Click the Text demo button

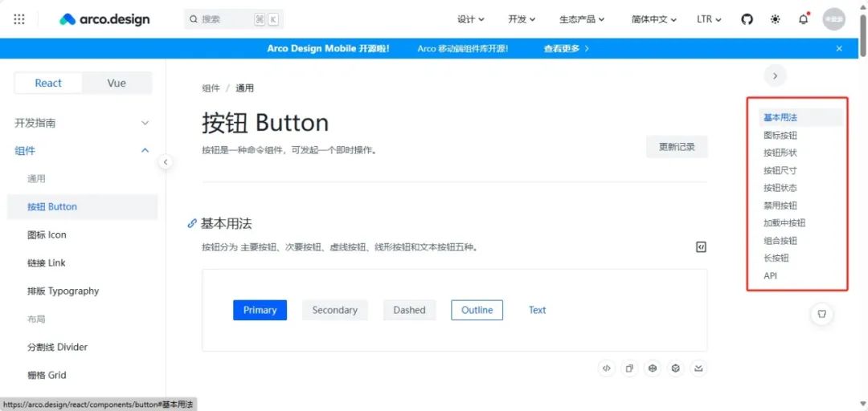click(x=537, y=310)
